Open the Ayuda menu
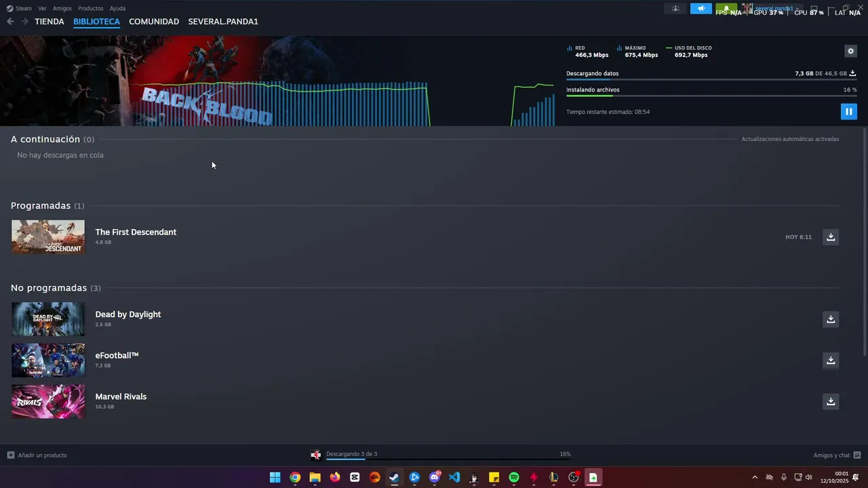Screen dimensions: 868x488 pos(117,8)
